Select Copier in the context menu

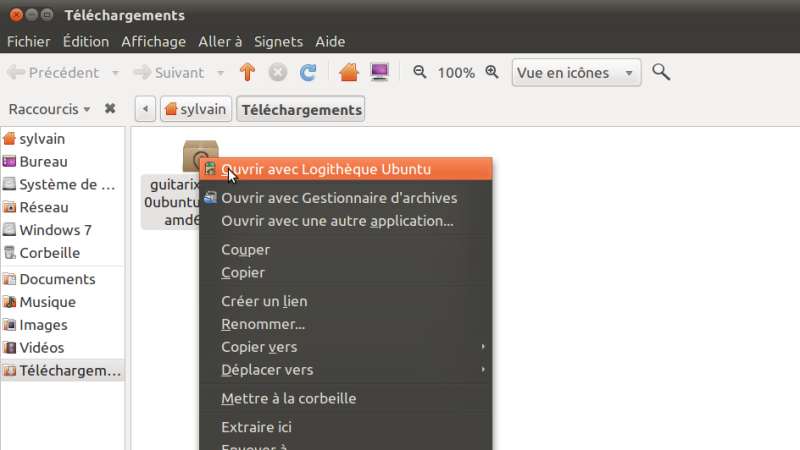pos(346,272)
